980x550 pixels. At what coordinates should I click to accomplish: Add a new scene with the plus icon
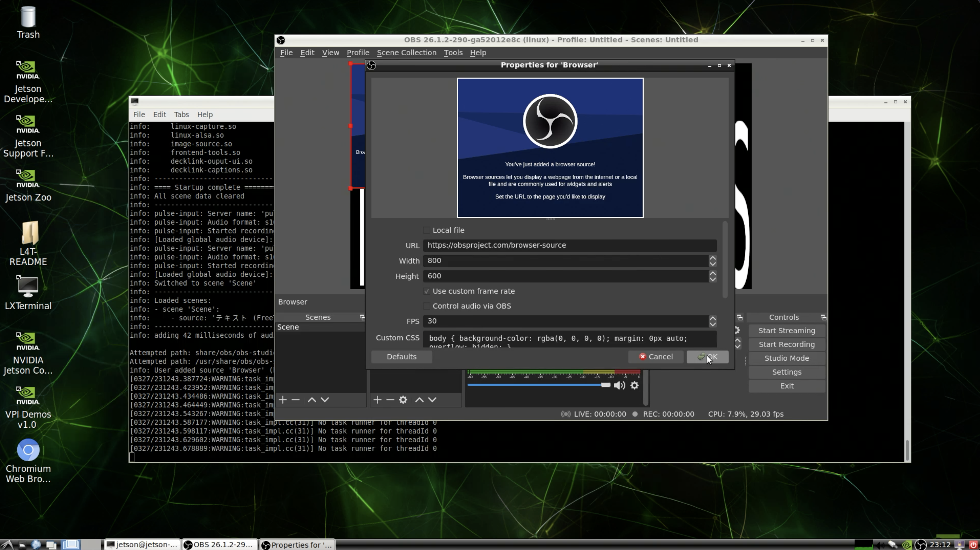[x=283, y=400]
